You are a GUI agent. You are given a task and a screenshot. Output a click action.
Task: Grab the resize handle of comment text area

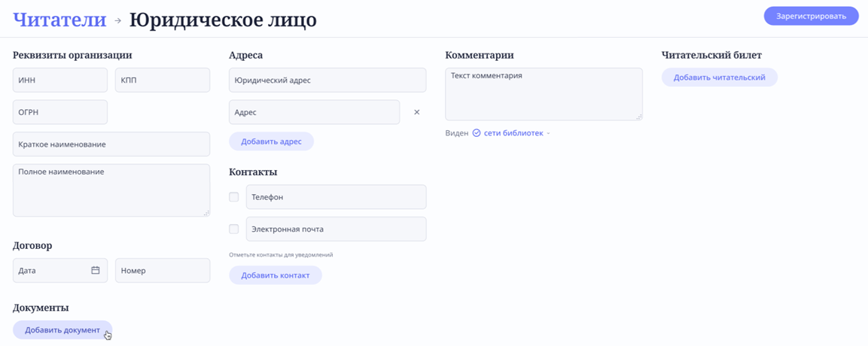pos(639,117)
